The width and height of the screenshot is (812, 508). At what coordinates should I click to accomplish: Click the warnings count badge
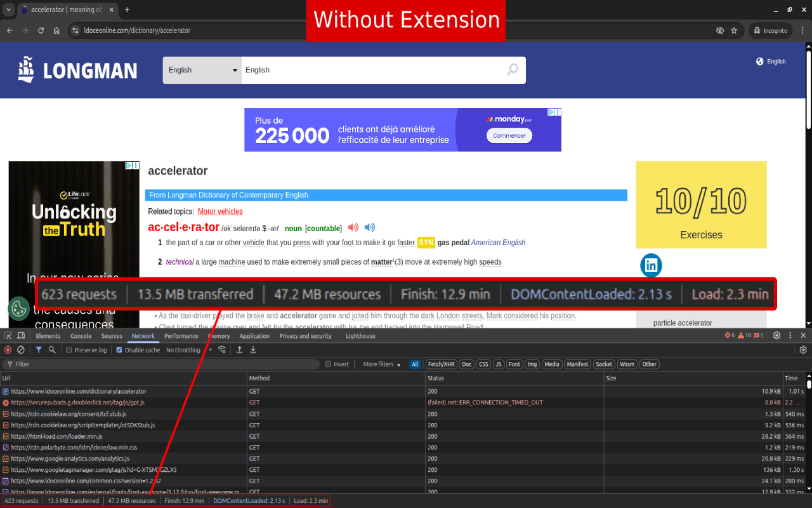(744, 336)
